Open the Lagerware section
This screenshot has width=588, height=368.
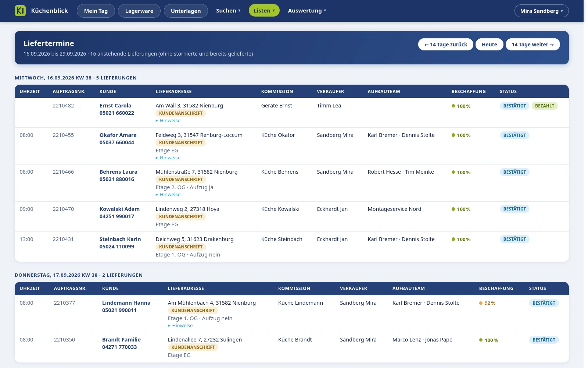139,11
